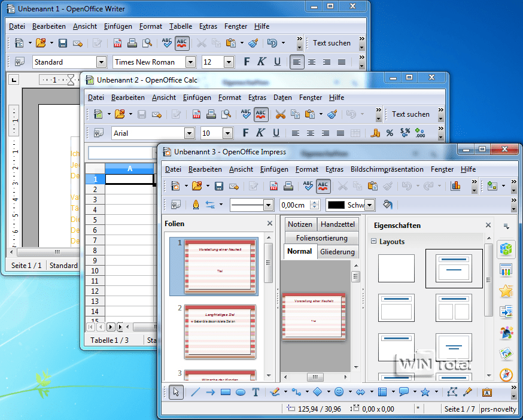The height and width of the screenshot is (420, 523).
Task: Toggle AutoSpellcheck in the Writer toolbar
Action: click(182, 43)
